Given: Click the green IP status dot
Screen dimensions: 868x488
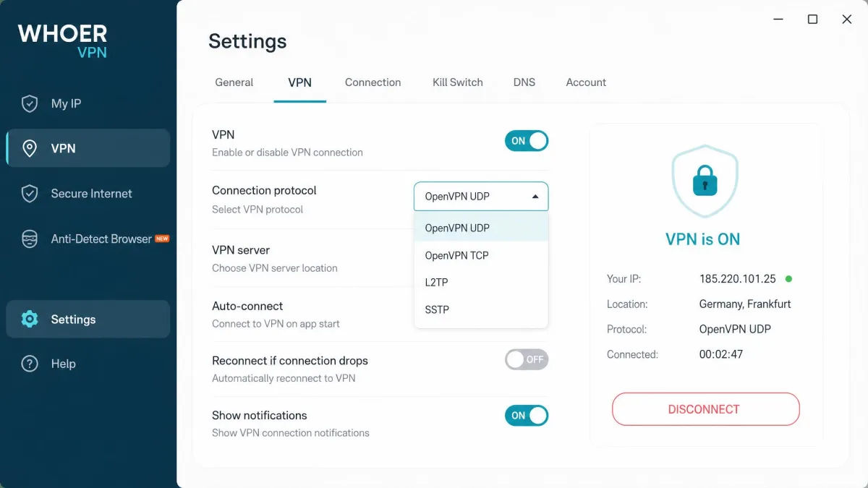Looking at the screenshot, I should (x=788, y=278).
